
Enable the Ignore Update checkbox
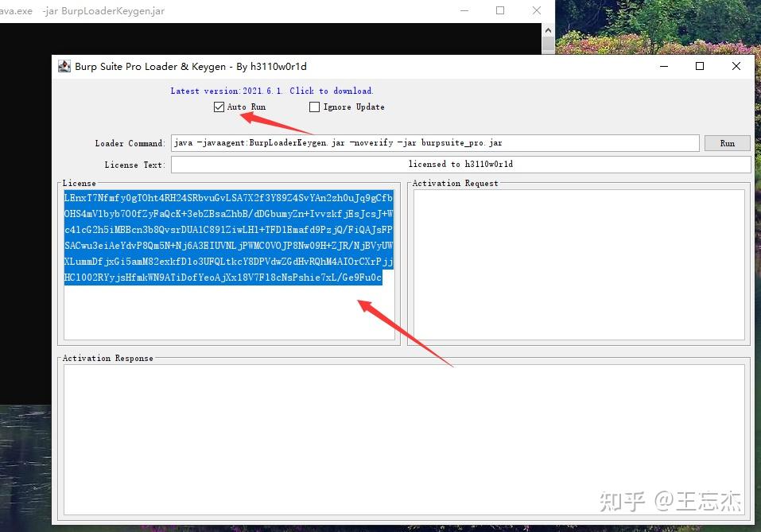pos(314,107)
